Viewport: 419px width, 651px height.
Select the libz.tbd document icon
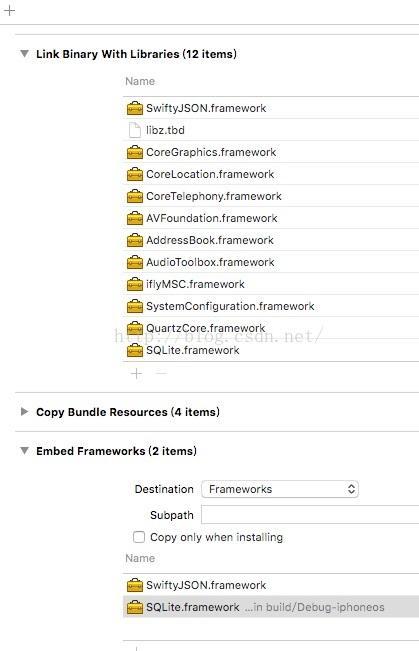click(x=135, y=130)
